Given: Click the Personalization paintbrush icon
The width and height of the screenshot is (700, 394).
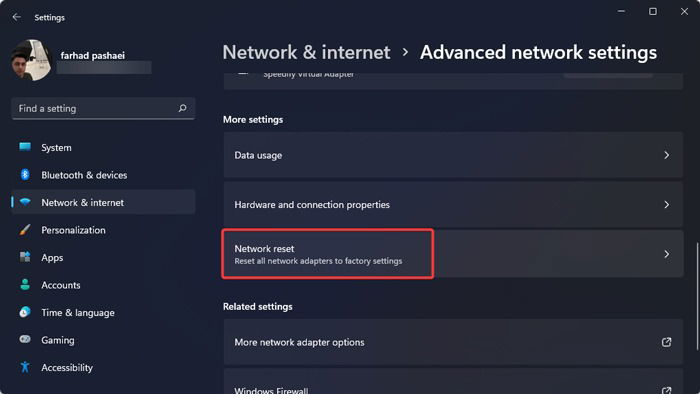Looking at the screenshot, I should [25, 230].
